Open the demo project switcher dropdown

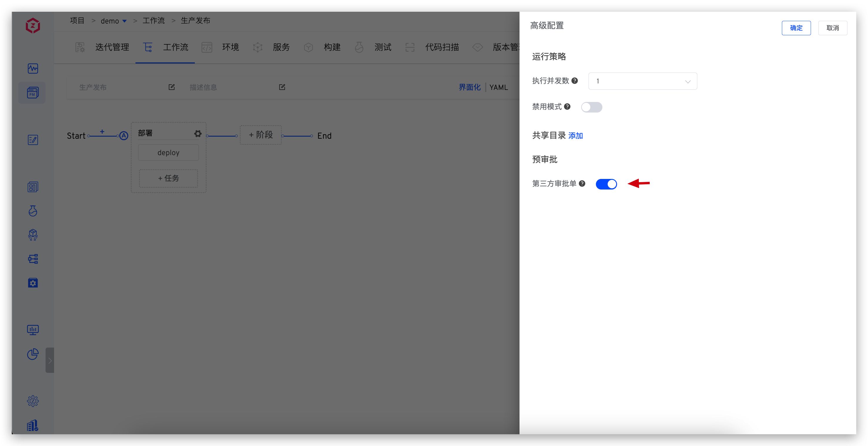124,21
